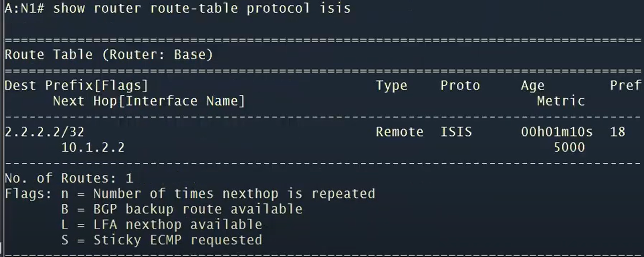Click the 'S = Sticky ECMP requested' flag line
The width and height of the screenshot is (644, 257).
[162, 239]
